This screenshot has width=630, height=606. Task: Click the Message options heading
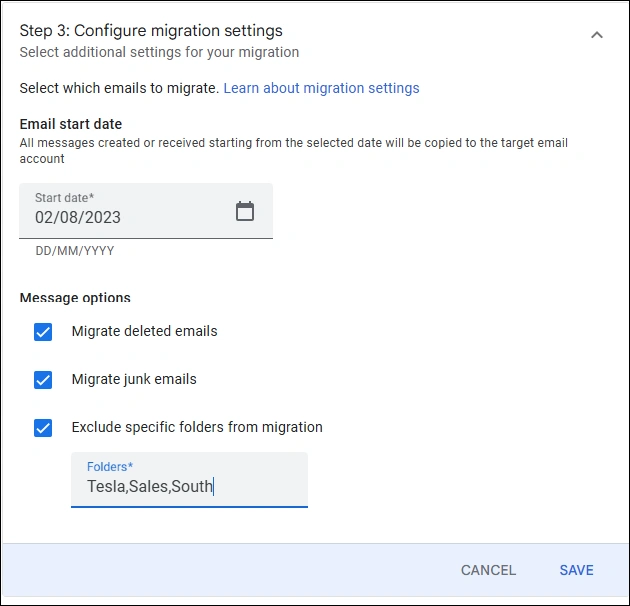point(75,298)
